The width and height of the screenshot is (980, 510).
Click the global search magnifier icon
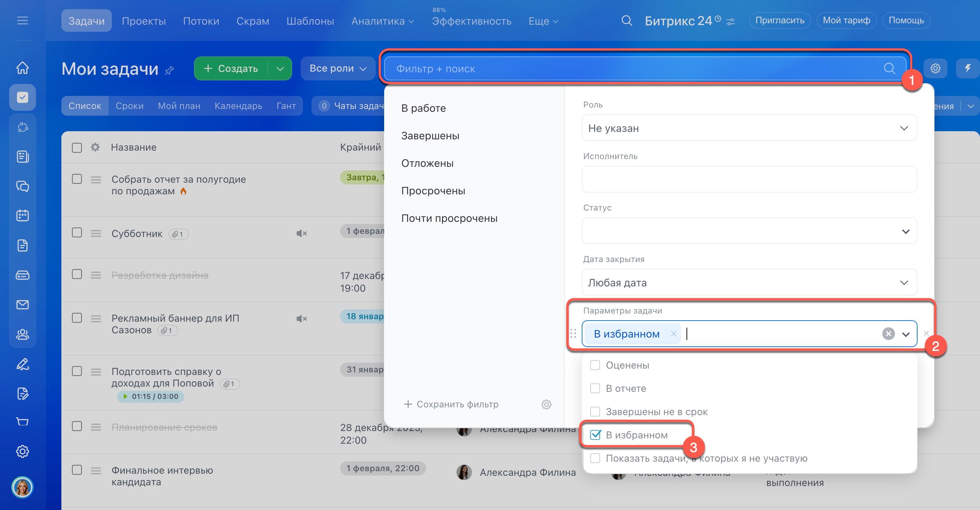[x=627, y=20]
